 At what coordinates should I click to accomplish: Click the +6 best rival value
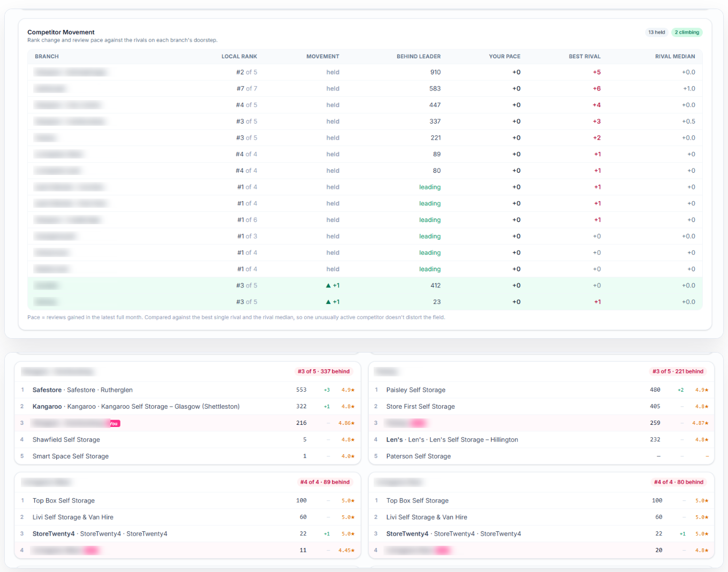coord(596,89)
